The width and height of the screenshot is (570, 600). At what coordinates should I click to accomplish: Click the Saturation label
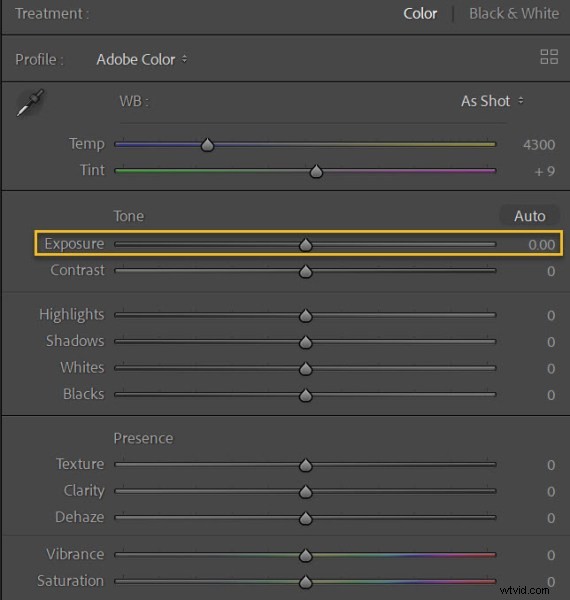pos(70,581)
